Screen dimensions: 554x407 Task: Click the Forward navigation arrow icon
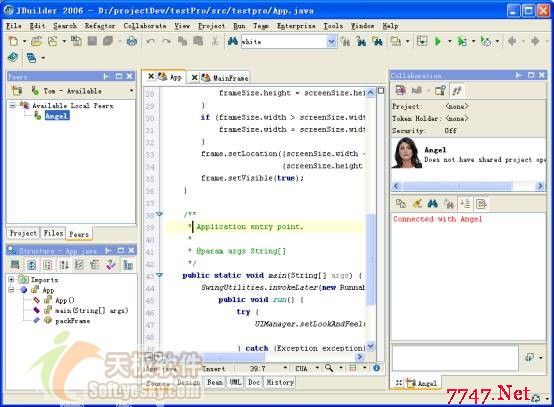pyautogui.click(x=535, y=41)
